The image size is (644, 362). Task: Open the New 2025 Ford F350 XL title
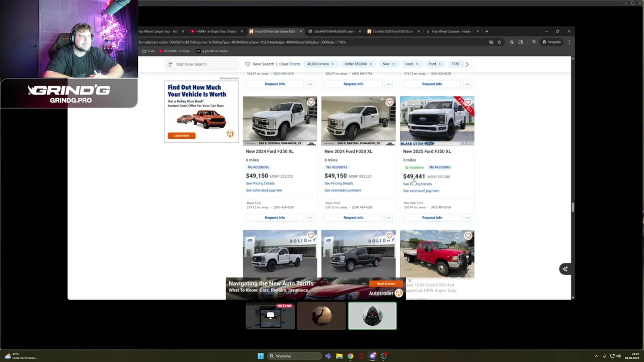[x=427, y=151]
